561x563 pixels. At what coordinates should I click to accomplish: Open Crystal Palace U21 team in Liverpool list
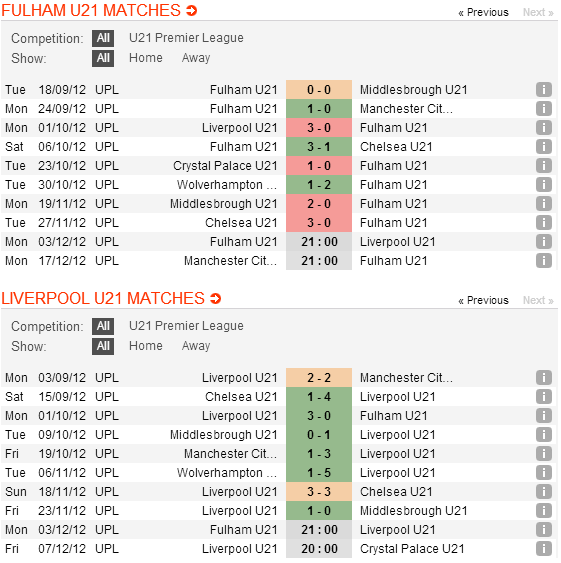(412, 549)
